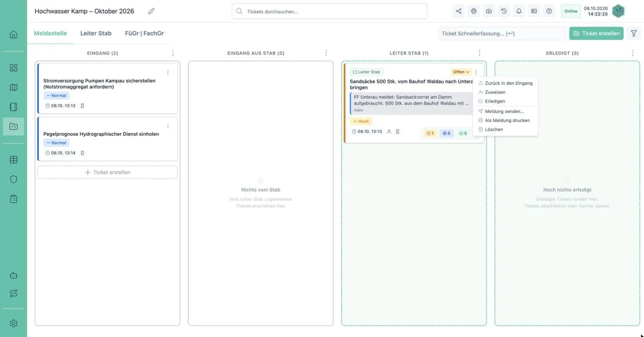The width and height of the screenshot is (644, 337).
Task: Edit board title with pencil icon
Action: [151, 12]
